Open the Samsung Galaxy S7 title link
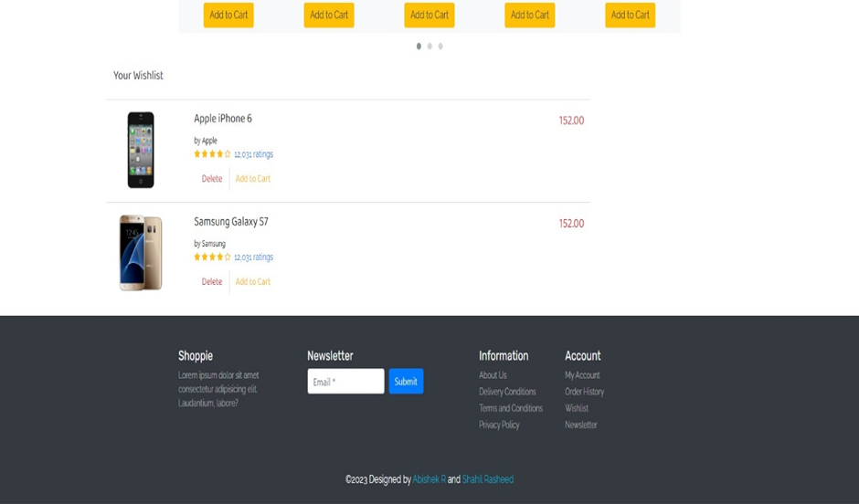Screen dimensions: 859x504 [231, 222]
